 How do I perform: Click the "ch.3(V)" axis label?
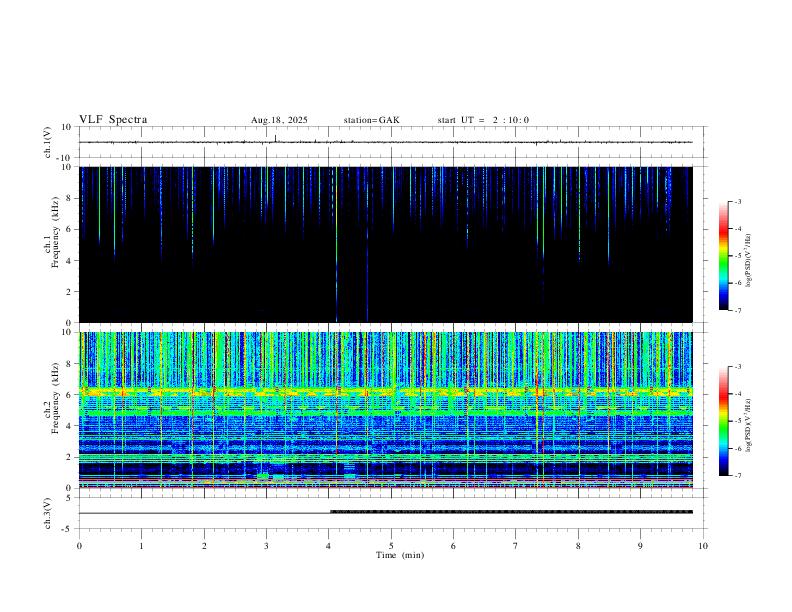click(x=47, y=513)
